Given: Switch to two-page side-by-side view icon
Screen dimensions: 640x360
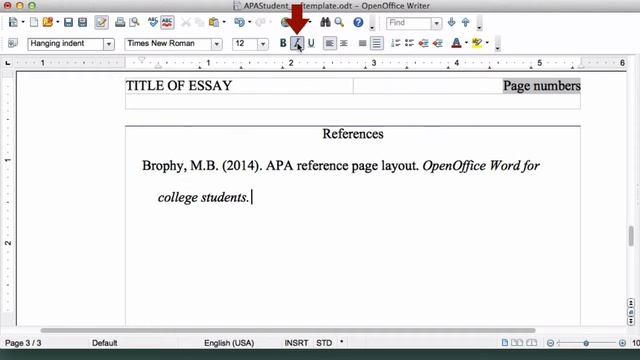Looking at the screenshot, I should coord(517,342).
